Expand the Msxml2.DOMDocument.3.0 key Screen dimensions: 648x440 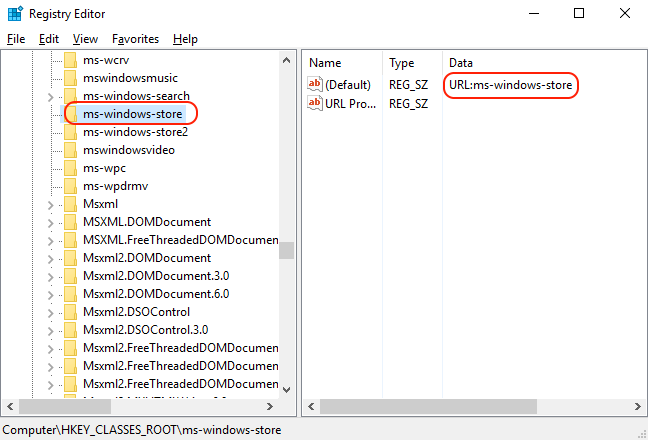(50, 277)
